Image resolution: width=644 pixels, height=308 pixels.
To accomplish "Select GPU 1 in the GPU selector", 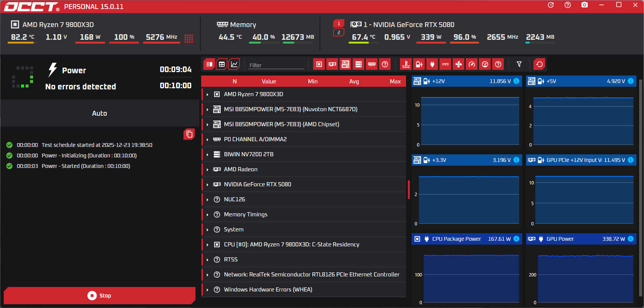I will [x=339, y=24].
